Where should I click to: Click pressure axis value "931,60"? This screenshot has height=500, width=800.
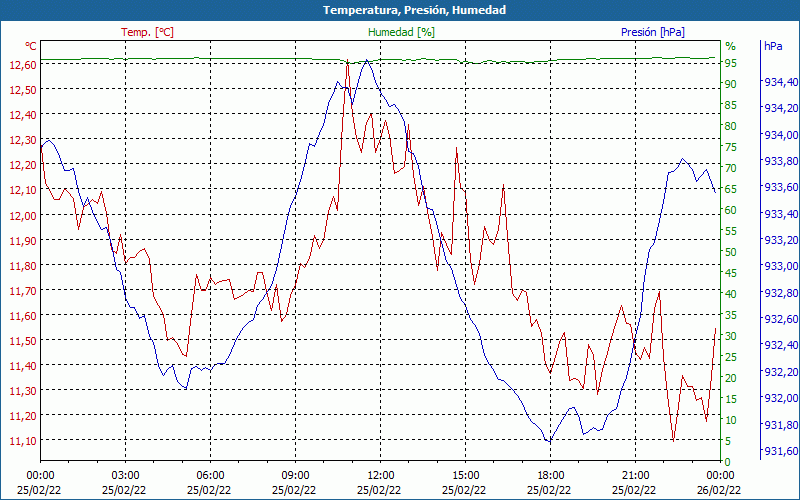point(781,450)
